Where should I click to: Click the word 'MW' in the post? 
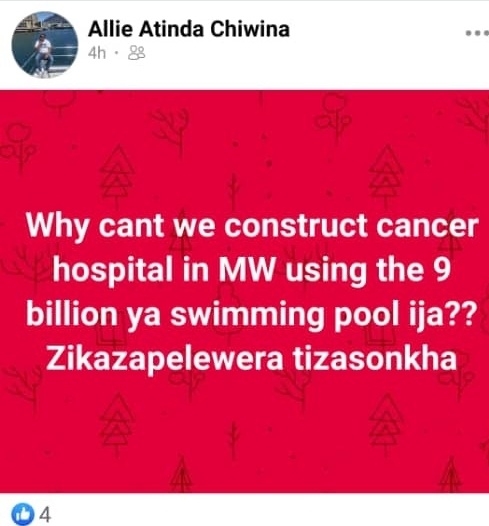pos(247,270)
